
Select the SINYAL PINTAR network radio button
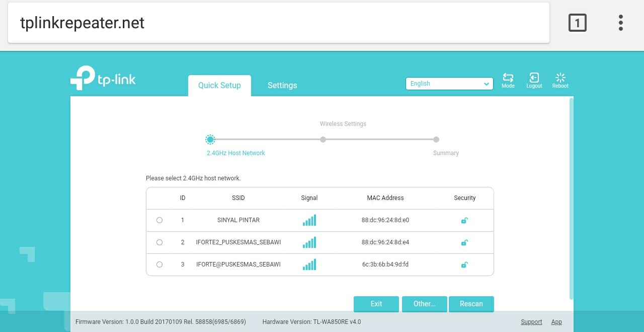pos(159,220)
